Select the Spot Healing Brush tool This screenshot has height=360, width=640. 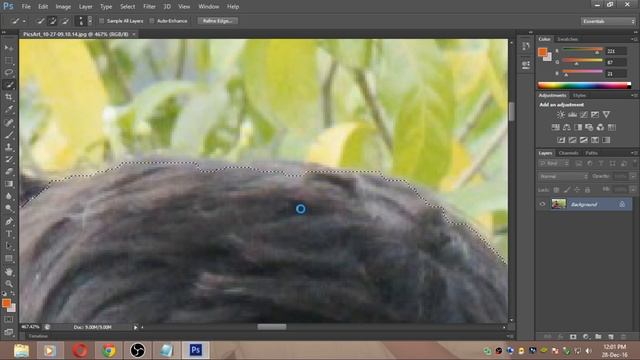(x=9, y=122)
